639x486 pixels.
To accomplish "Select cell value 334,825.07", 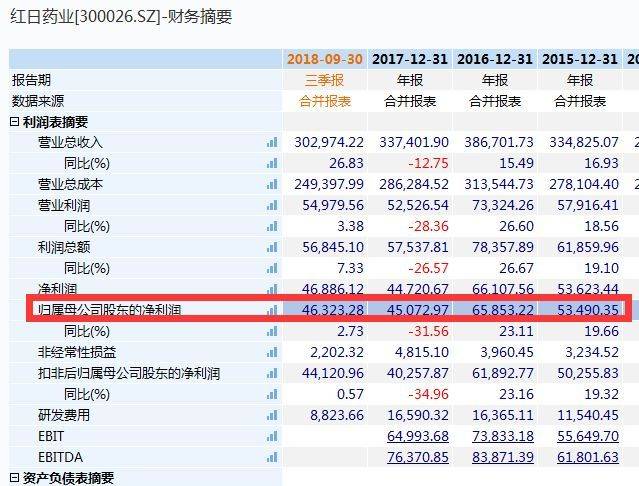I will pos(584,143).
